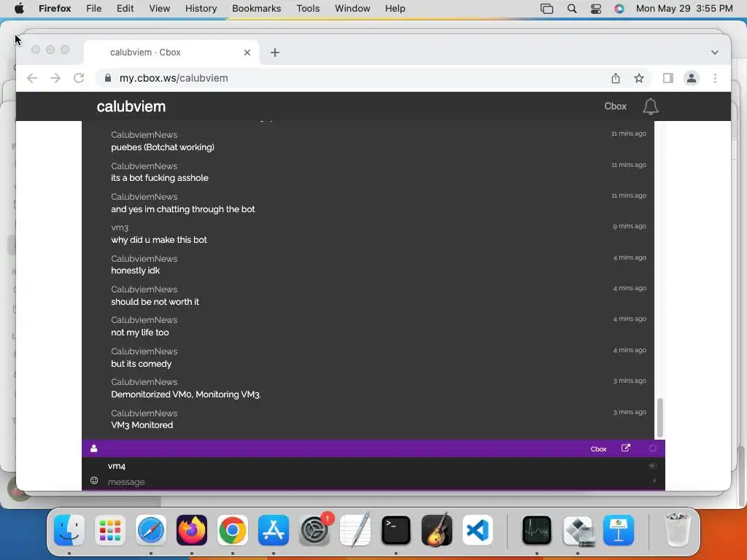The height and width of the screenshot is (560, 747).
Task: Open the browser side panel icon
Action: point(668,78)
